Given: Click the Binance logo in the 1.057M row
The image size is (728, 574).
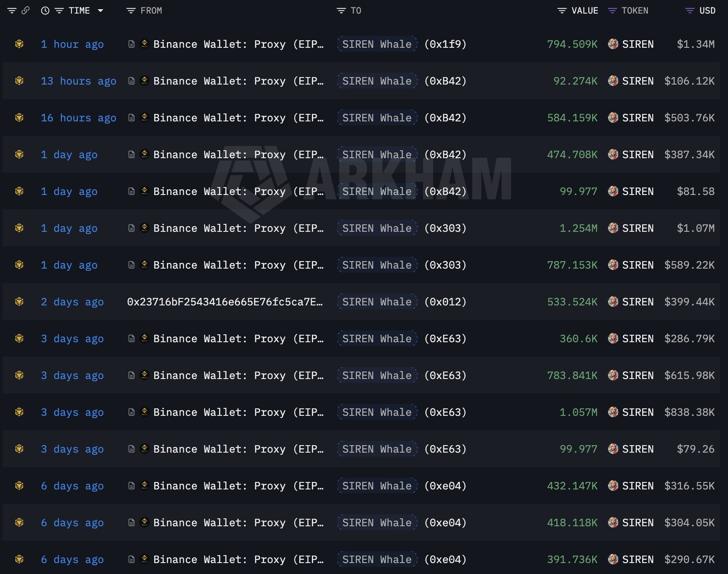Looking at the screenshot, I should 145,412.
